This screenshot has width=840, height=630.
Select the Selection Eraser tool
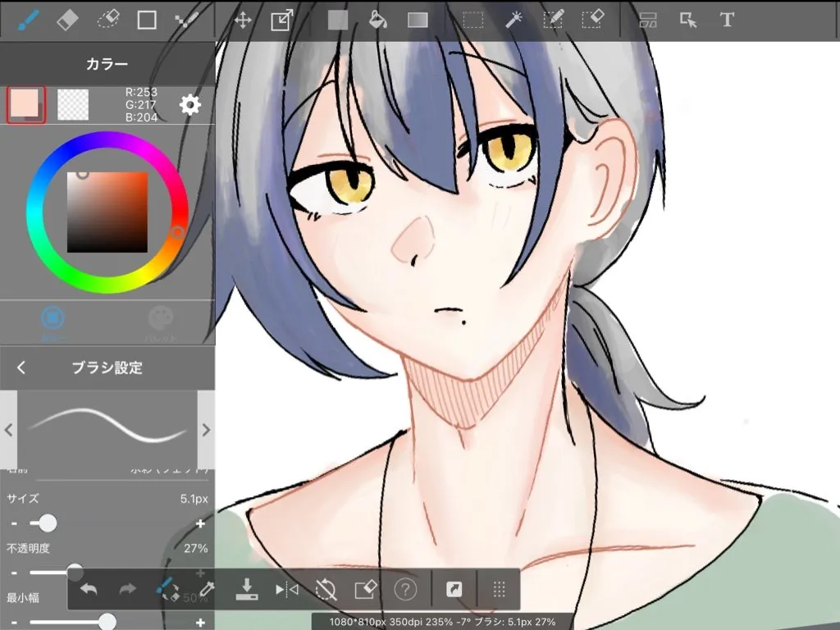pyautogui.click(x=592, y=20)
